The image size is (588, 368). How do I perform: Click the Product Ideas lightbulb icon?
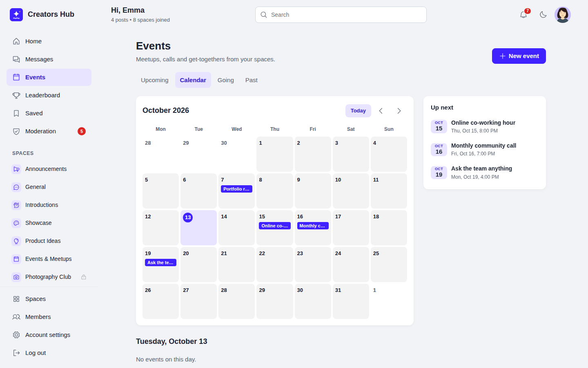point(16,241)
